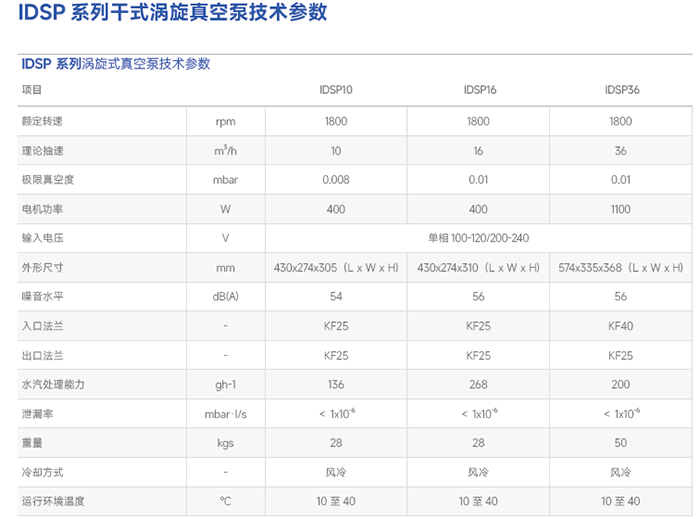This screenshot has height=519, width=700.
Task: Click the 'm³/h' unit cell
Action: [x=225, y=150]
